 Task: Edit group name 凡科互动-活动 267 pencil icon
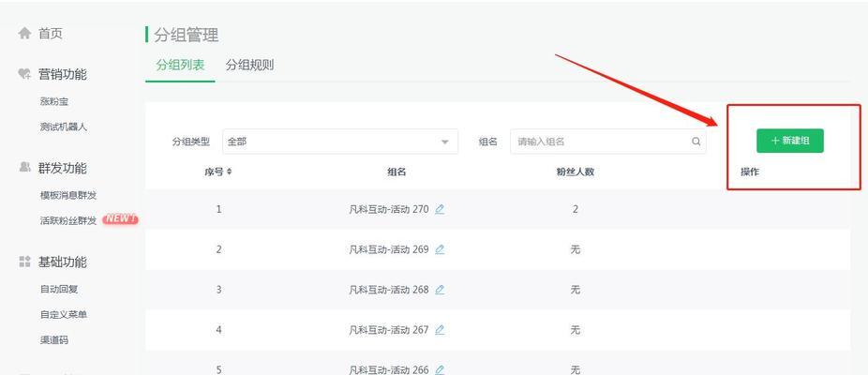tap(440, 330)
